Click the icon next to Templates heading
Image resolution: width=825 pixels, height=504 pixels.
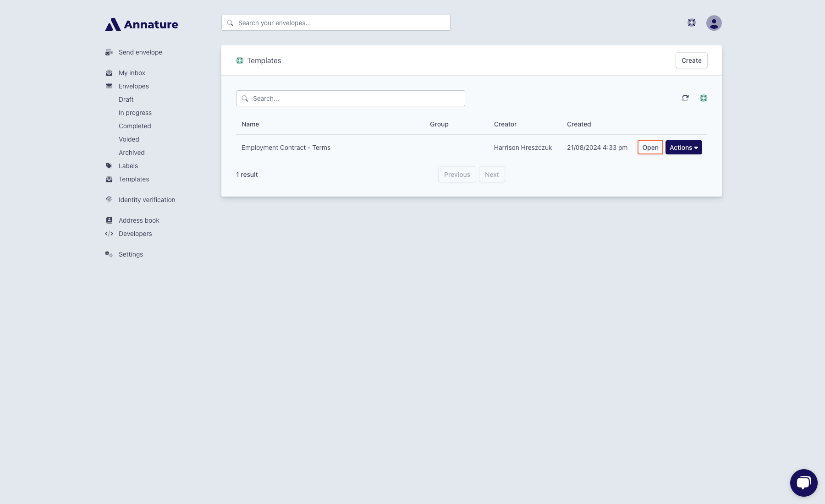[240, 60]
